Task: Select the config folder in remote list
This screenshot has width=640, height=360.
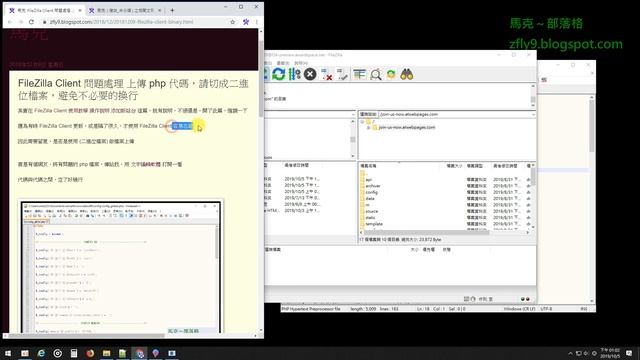Action: coord(371,192)
